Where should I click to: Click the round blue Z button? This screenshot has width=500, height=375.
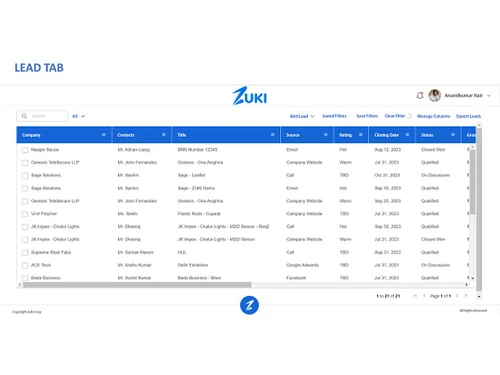pyautogui.click(x=249, y=305)
